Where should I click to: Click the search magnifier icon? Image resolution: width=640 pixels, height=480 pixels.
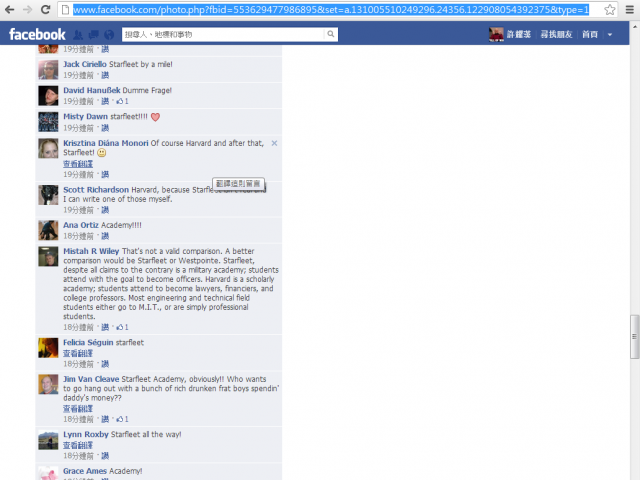331,34
